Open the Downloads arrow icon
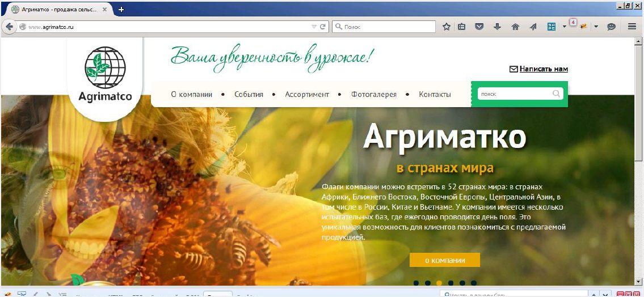644x297 pixels. 497,27
